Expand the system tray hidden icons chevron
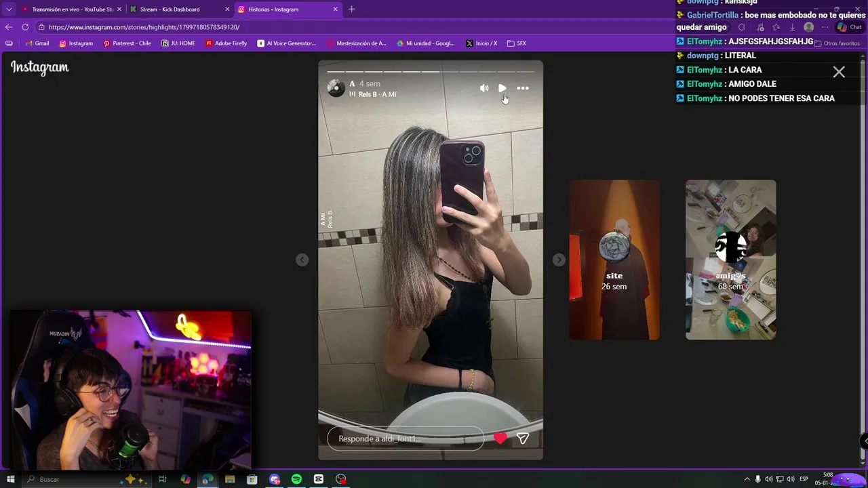868x488 pixels. tap(747, 479)
